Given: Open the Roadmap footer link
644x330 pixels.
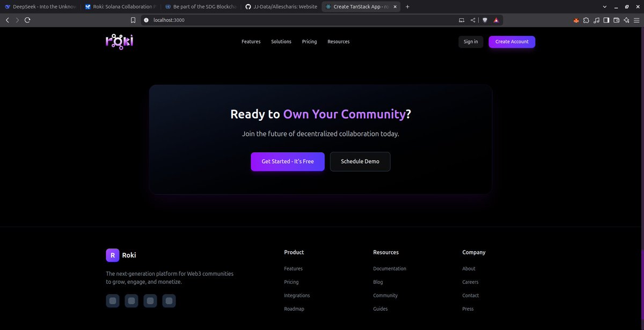Looking at the screenshot, I should click(294, 309).
